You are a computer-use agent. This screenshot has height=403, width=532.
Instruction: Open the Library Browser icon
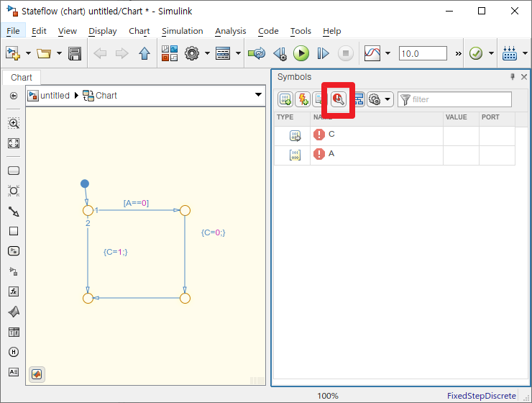169,53
